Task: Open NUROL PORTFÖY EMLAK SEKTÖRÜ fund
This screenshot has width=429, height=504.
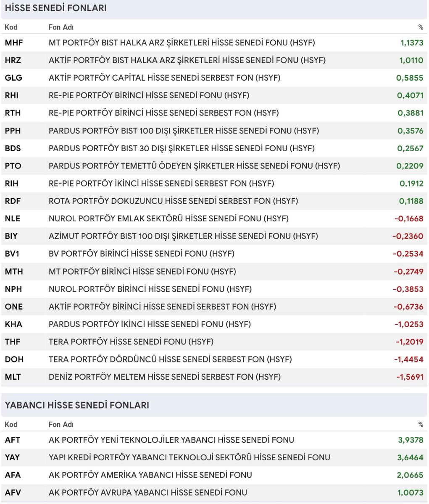Action: [x=169, y=219]
